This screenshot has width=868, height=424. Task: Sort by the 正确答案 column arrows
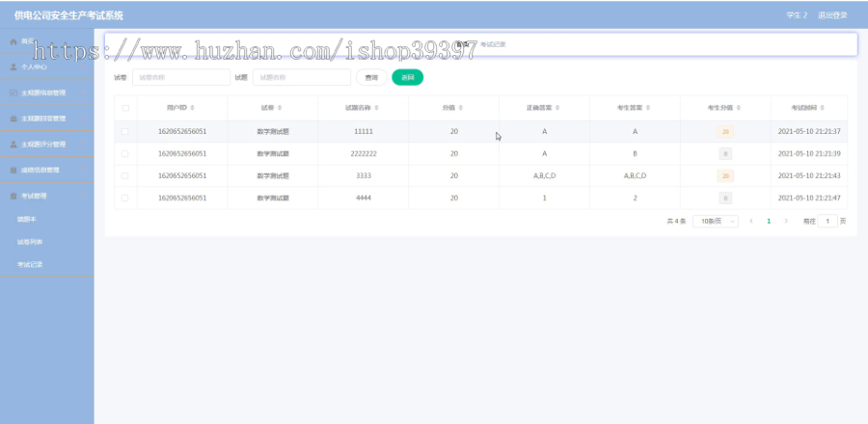pos(556,108)
